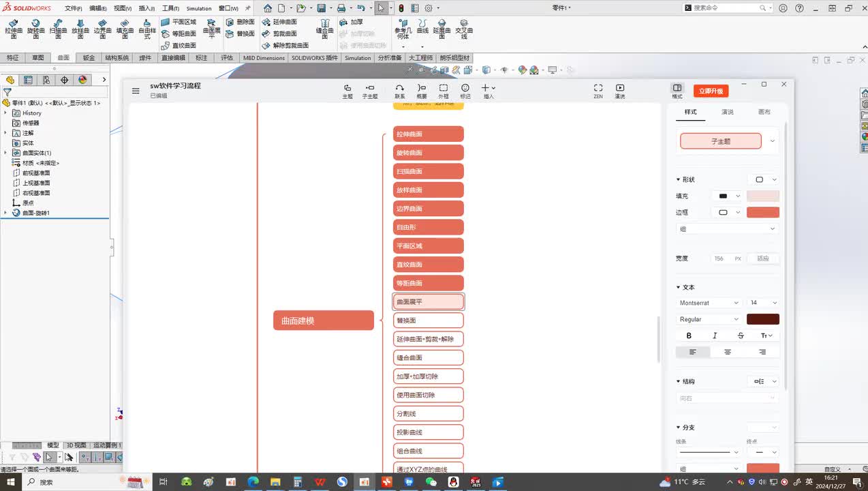868x491 pixels.
Task: Click the 等距曲面 offset surface tool
Action: pyautogui.click(x=179, y=33)
